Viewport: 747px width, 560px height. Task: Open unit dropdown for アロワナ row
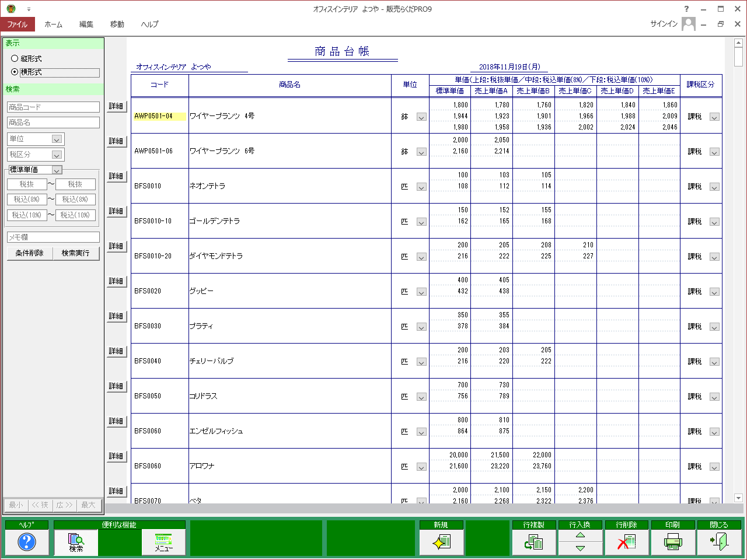pyautogui.click(x=421, y=467)
